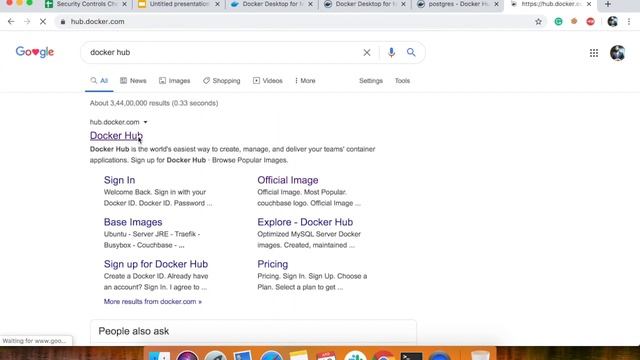This screenshot has height=360, width=640.
Task: Open the Pricing sitelink
Action: tap(273, 264)
